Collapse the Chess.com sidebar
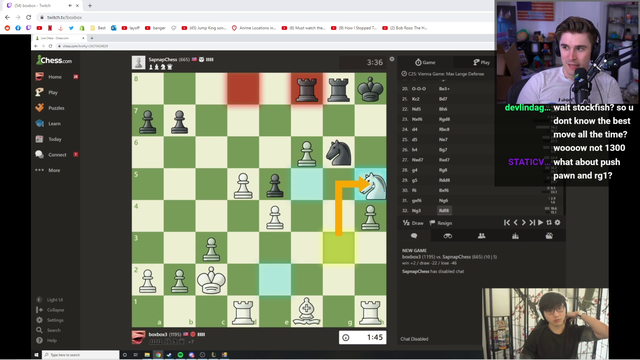This screenshot has width=640, height=360. point(51,310)
